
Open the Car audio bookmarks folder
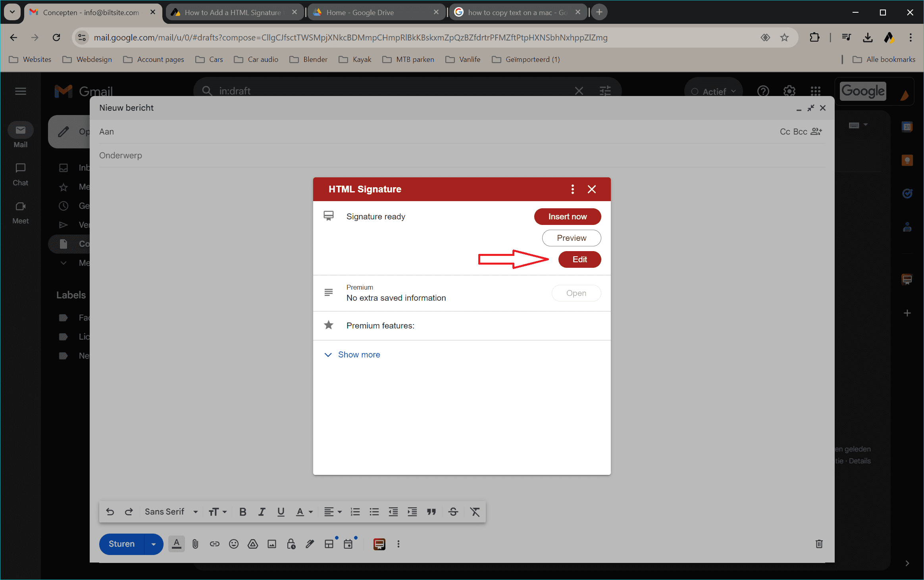coord(256,60)
